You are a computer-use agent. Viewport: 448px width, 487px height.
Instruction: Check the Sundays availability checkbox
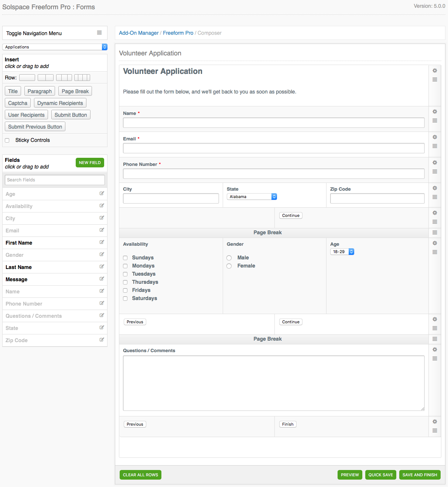tap(125, 258)
